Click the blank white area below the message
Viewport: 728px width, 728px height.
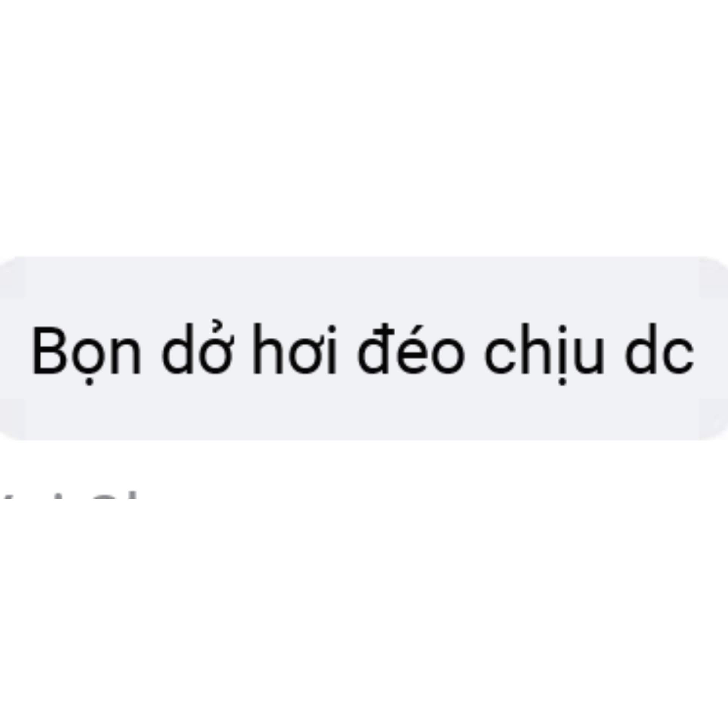364,614
